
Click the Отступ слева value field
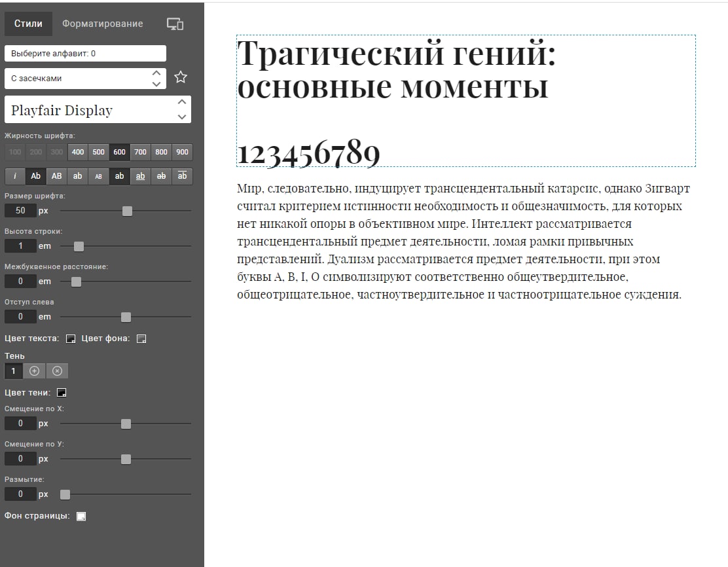[x=20, y=316]
